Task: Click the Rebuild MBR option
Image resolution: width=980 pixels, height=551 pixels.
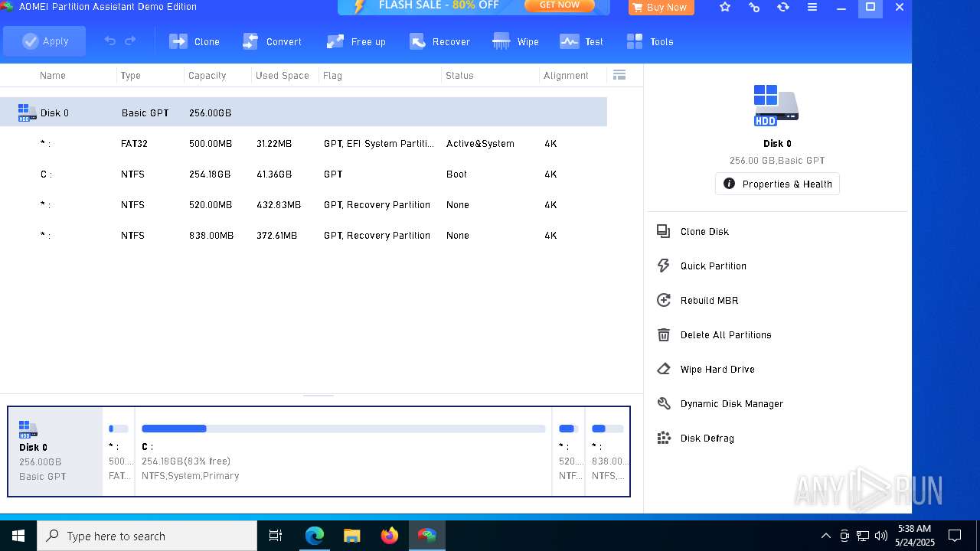Action: tap(709, 300)
